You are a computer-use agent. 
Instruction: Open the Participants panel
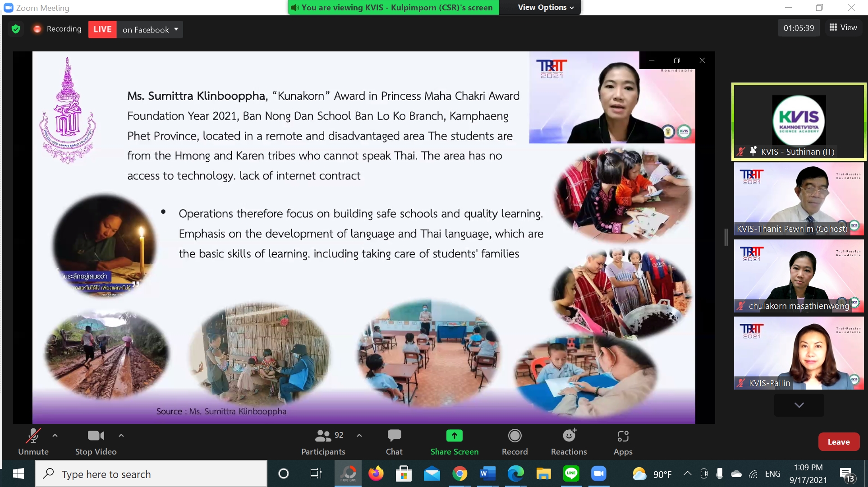coord(323,442)
